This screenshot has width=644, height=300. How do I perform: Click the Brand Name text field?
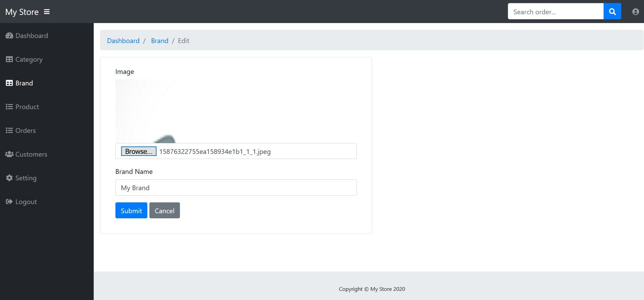point(236,187)
